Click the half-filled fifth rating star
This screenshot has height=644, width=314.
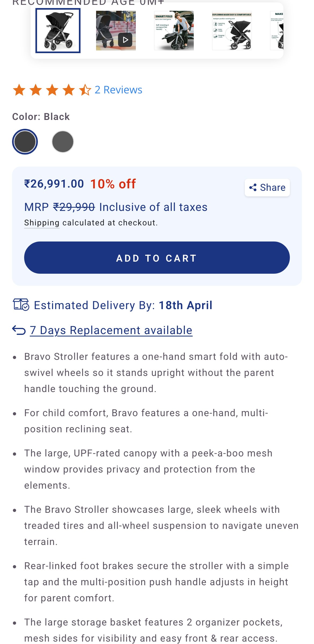coord(85,90)
